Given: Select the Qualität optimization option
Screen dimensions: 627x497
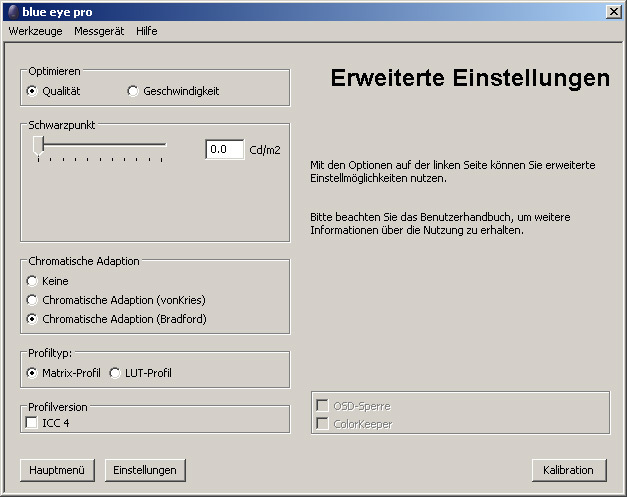Looking at the screenshot, I should pos(33,91).
